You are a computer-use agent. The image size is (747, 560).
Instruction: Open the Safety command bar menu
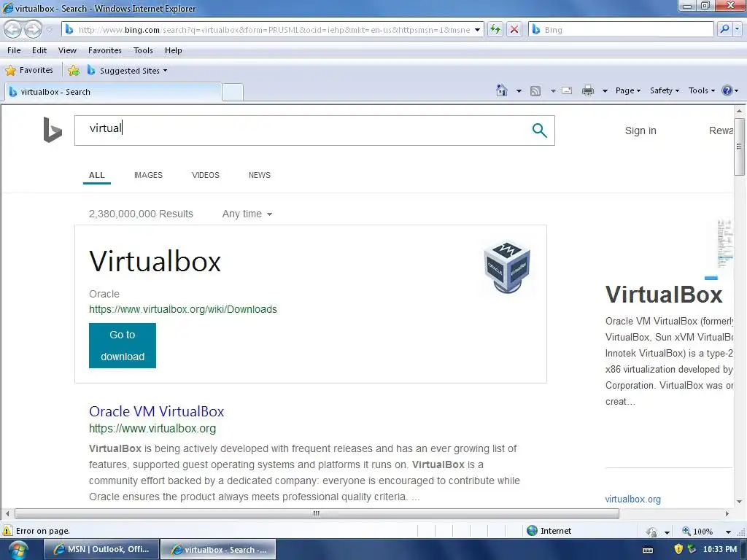coord(665,90)
